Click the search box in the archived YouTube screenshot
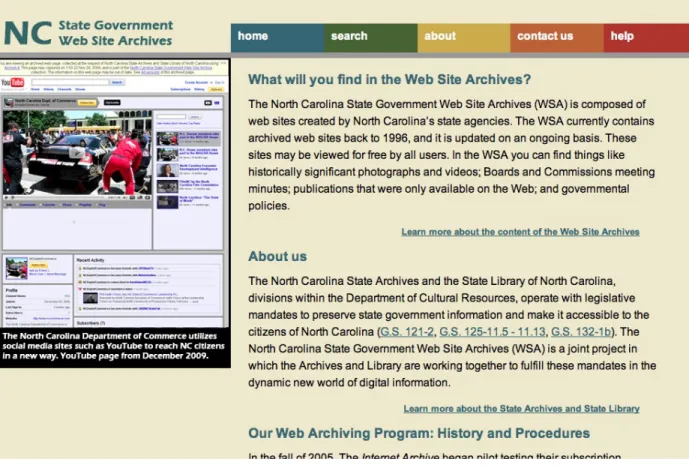Viewport: 689px width, 471px height. point(70,82)
